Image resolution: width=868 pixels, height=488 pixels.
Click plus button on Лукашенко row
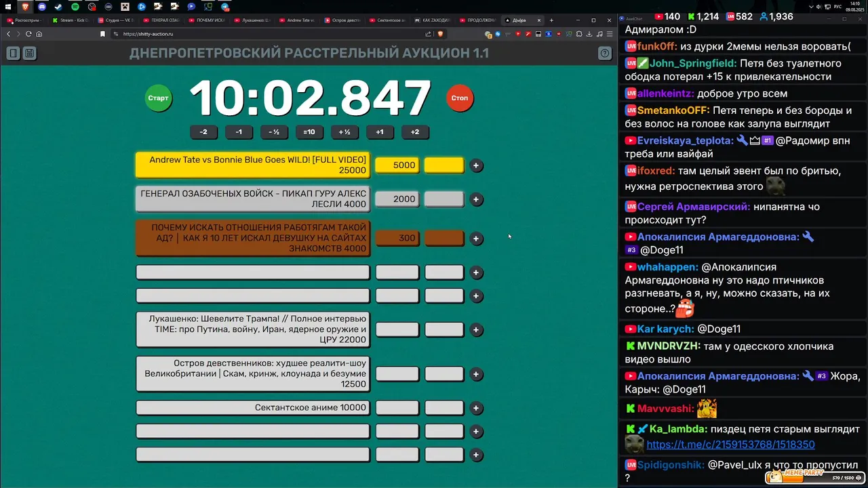tap(476, 330)
